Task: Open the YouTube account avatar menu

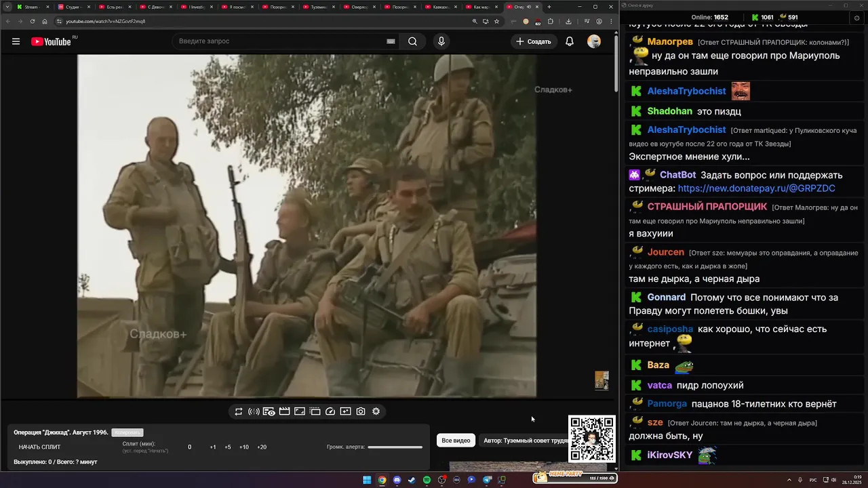Action: 594,41
